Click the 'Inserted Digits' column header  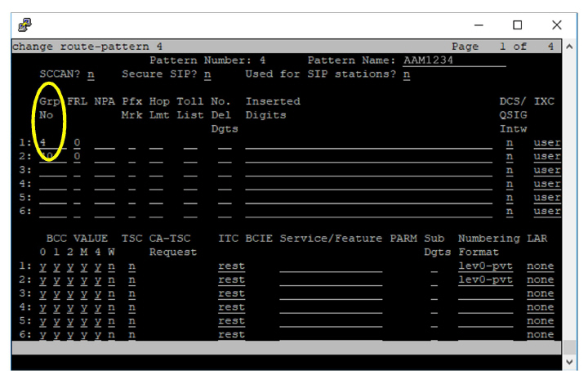[x=273, y=108]
